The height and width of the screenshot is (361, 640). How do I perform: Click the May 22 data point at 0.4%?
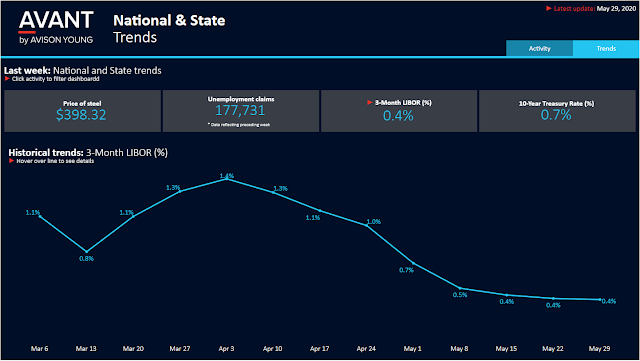(553, 299)
